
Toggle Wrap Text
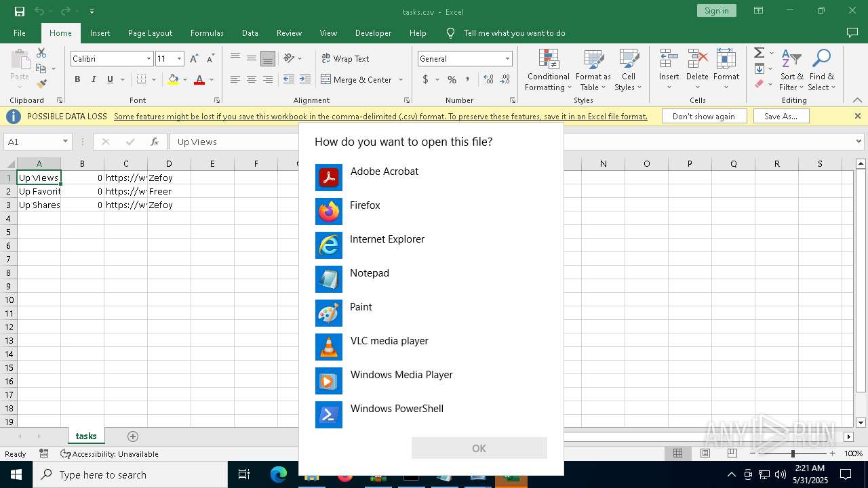point(345,59)
